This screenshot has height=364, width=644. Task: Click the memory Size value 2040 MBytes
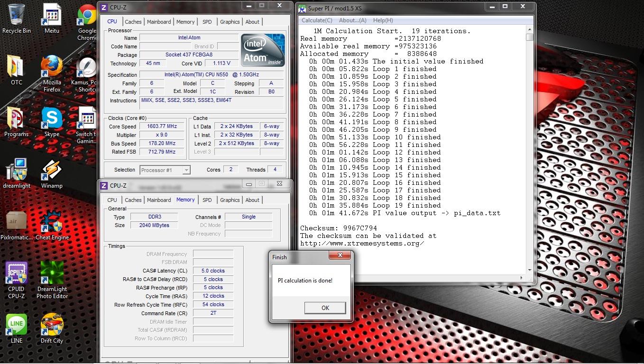click(x=155, y=225)
